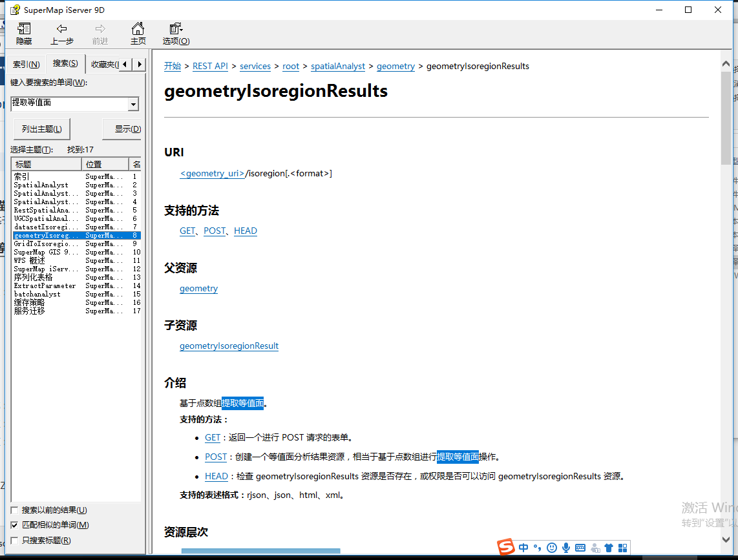Switch to the 索引(N) tab
Viewport: 738px width, 560px height.
(x=26, y=65)
